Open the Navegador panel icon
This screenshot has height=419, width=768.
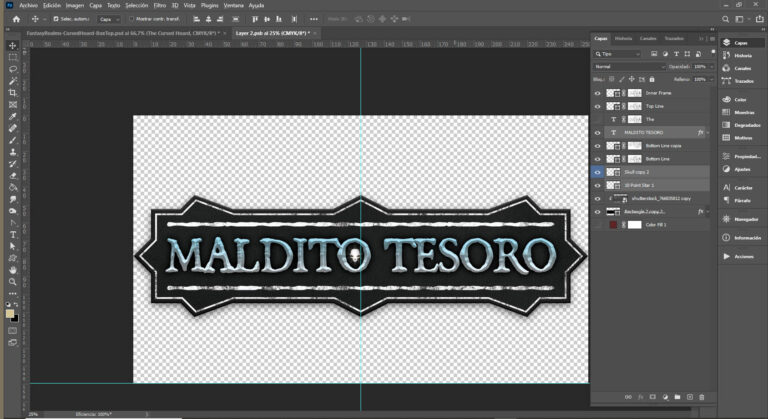click(x=742, y=218)
